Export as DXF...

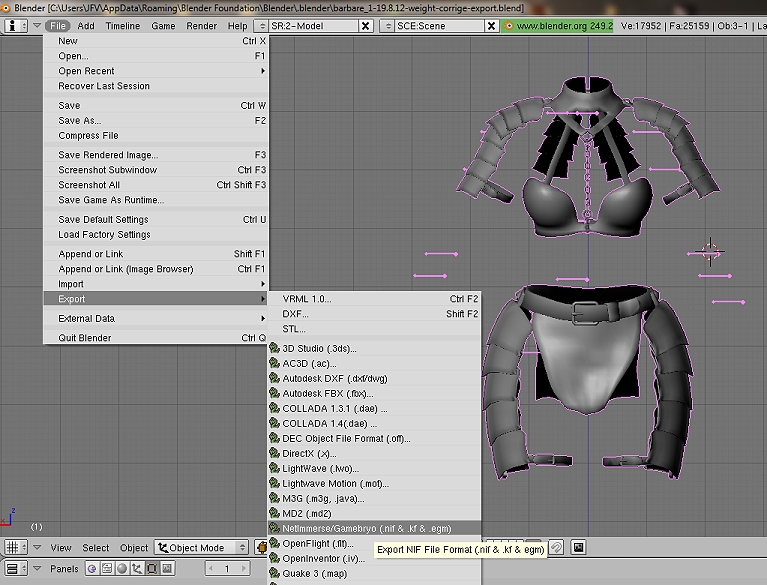[374, 314]
